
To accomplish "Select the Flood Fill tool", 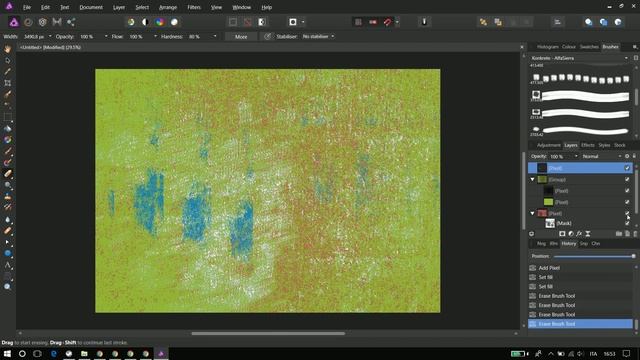I will (7, 129).
